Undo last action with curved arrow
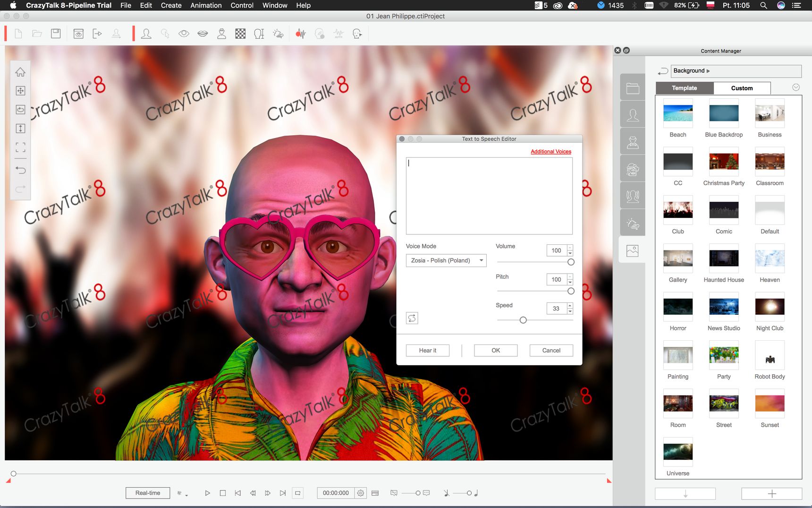Image resolution: width=812 pixels, height=508 pixels. [20, 170]
